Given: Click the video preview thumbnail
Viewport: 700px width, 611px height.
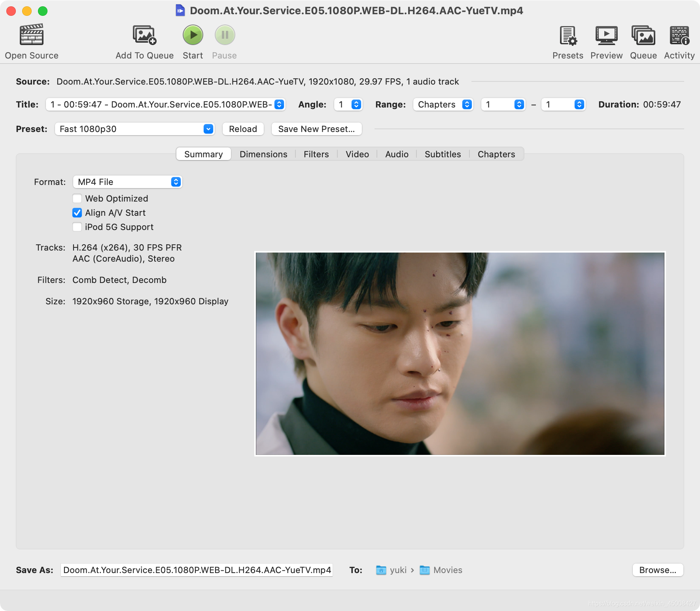Looking at the screenshot, I should (460, 354).
